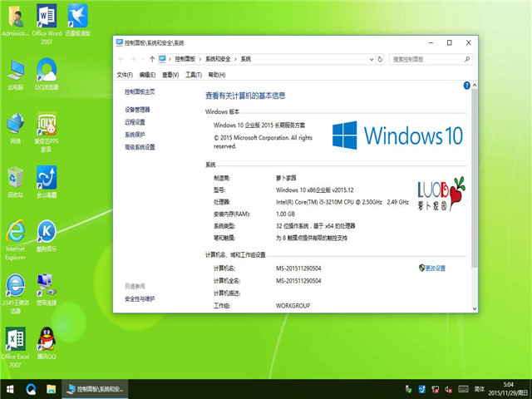The image size is (532, 399).
Task: Click the Intel Core i5-3210M processor text
Action: tap(342, 202)
